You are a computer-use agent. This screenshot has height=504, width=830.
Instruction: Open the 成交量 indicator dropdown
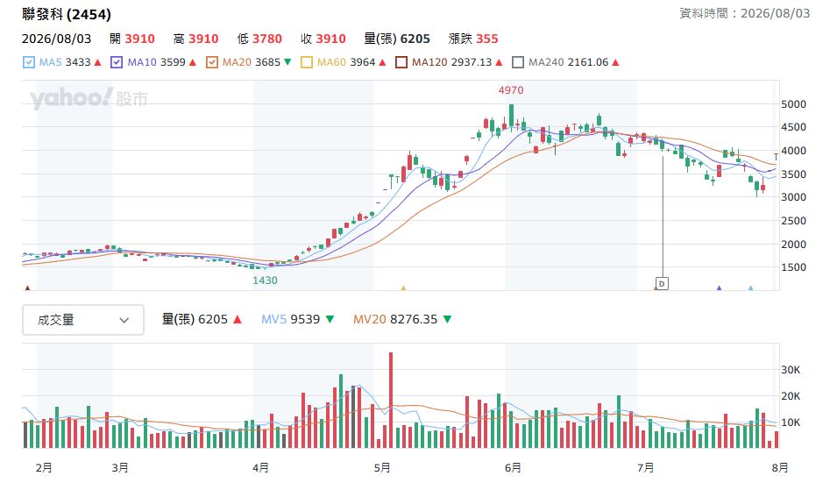tap(83, 320)
